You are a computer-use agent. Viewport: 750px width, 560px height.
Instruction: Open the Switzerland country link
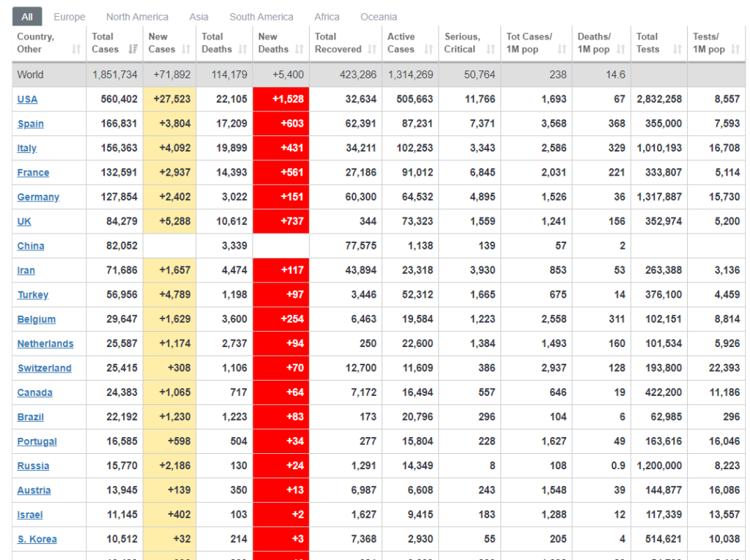pyautogui.click(x=45, y=368)
